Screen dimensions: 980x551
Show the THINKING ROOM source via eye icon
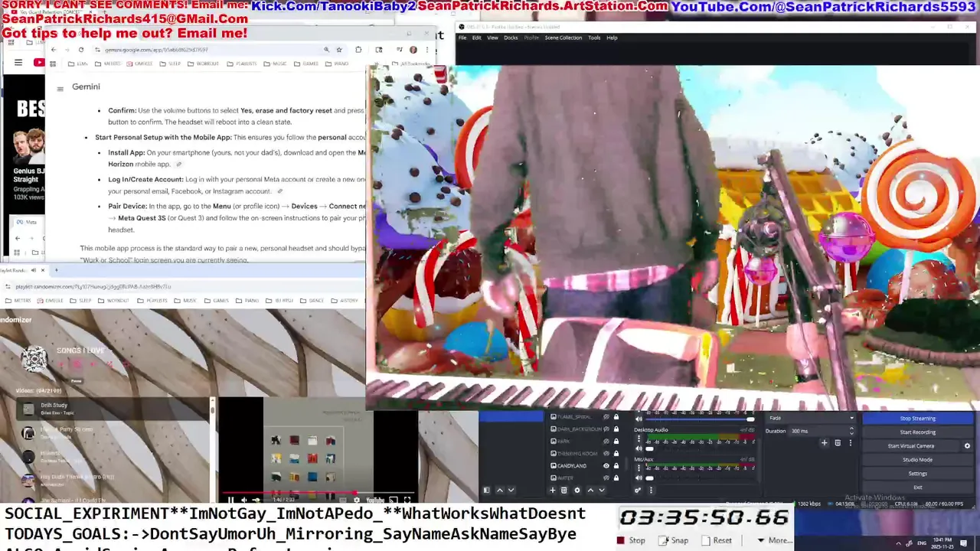pos(606,453)
